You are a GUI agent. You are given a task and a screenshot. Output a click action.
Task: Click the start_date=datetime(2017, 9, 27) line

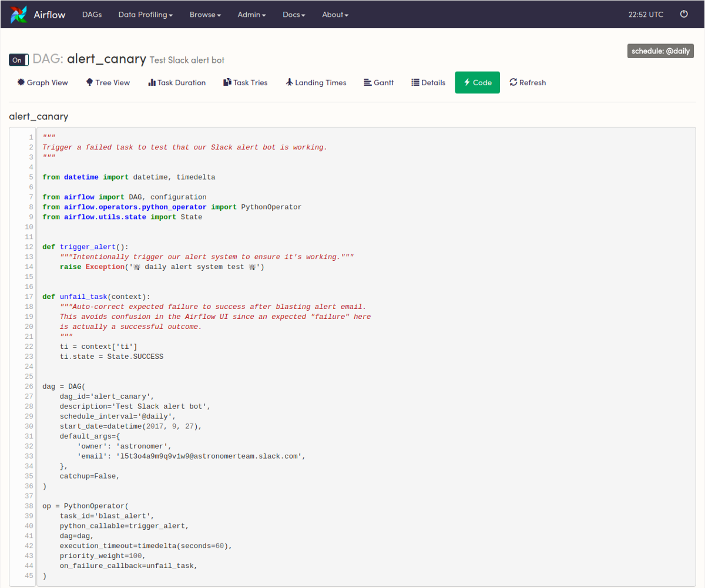(x=131, y=426)
